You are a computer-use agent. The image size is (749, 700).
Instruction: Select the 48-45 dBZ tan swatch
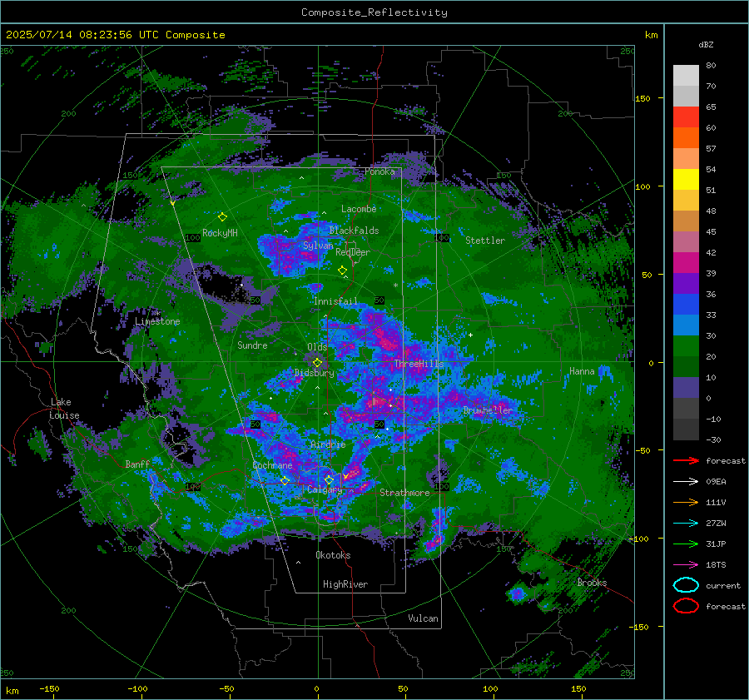[686, 221]
